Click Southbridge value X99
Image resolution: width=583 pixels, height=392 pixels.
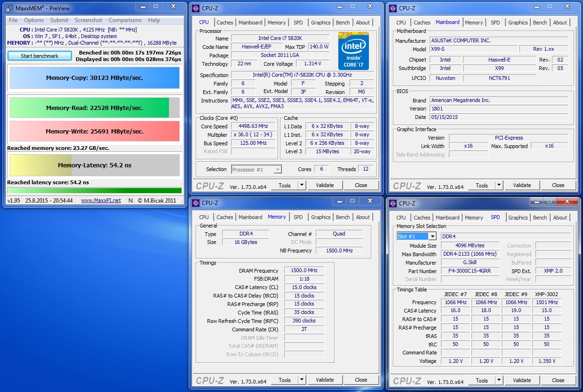(499, 68)
